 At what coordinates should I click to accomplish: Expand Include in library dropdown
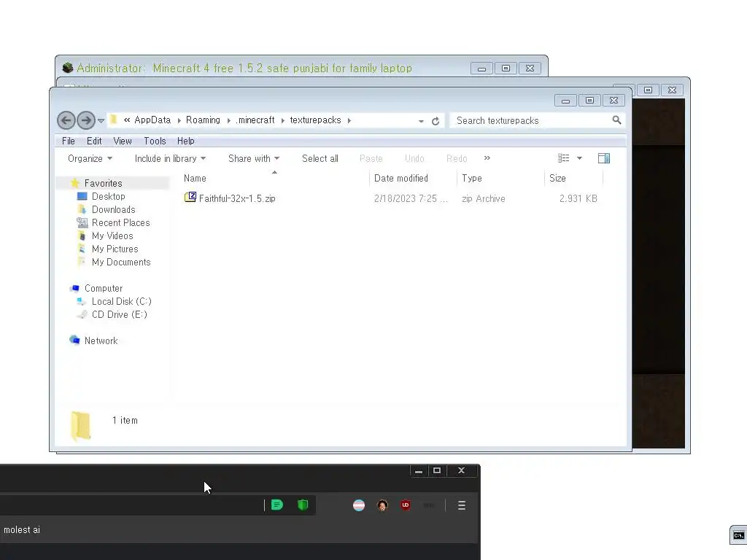pyautogui.click(x=170, y=158)
